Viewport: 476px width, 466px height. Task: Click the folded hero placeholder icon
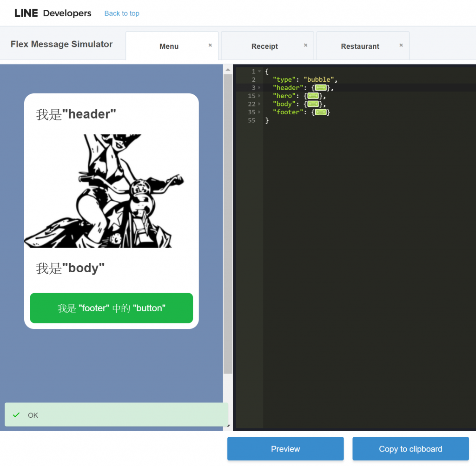coord(313,96)
